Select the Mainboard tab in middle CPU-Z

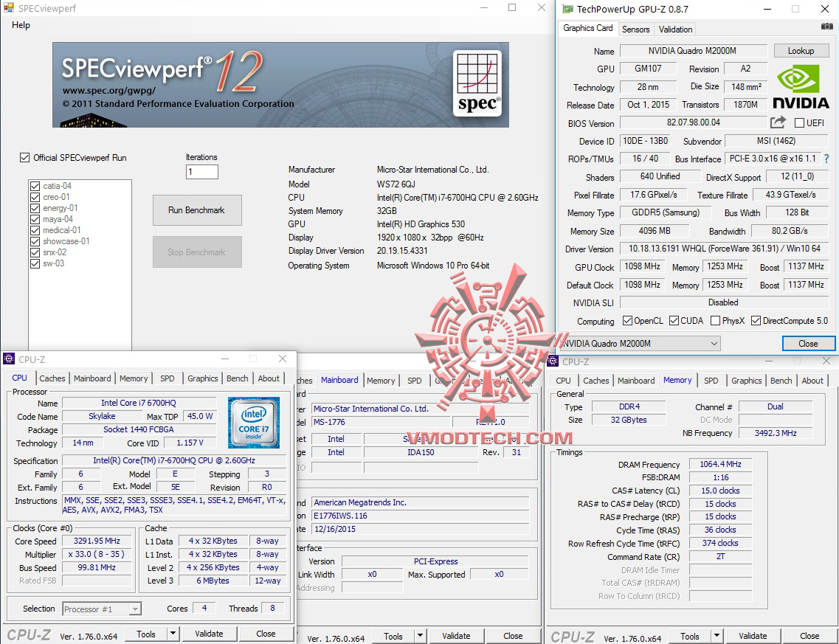coord(339,380)
